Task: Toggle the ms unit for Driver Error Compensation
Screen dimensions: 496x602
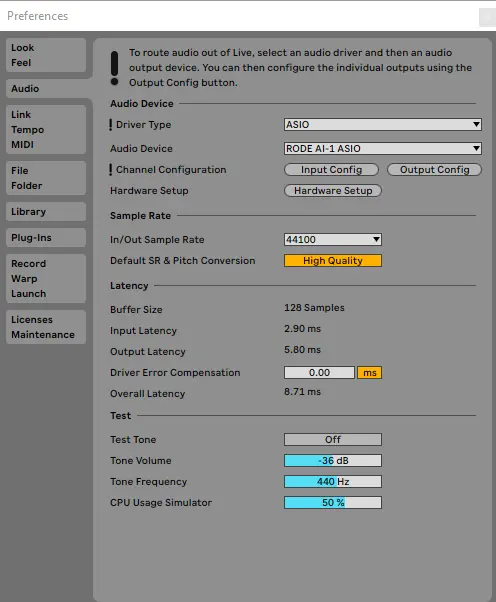Action: tap(369, 373)
